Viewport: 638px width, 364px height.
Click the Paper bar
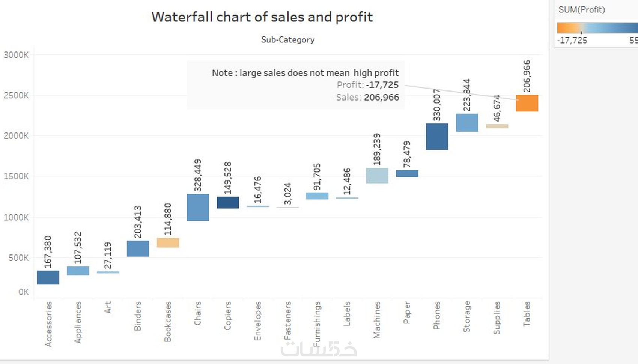point(407,173)
